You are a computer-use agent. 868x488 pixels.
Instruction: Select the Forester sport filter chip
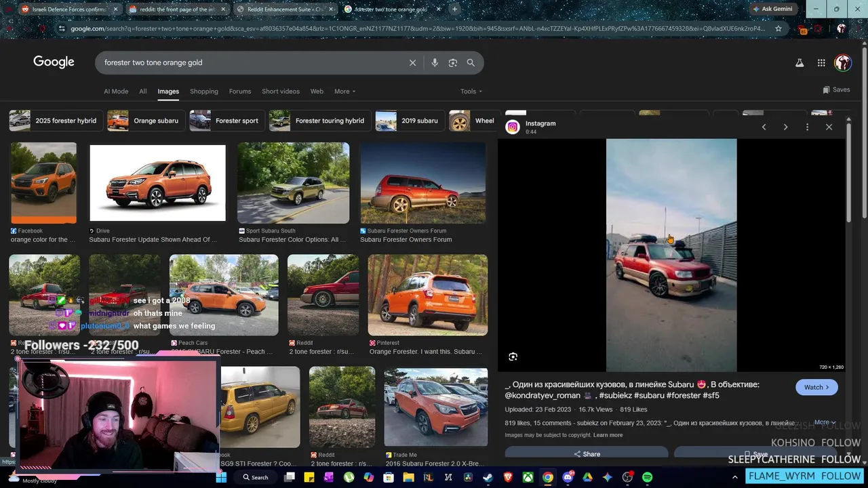[x=227, y=121]
